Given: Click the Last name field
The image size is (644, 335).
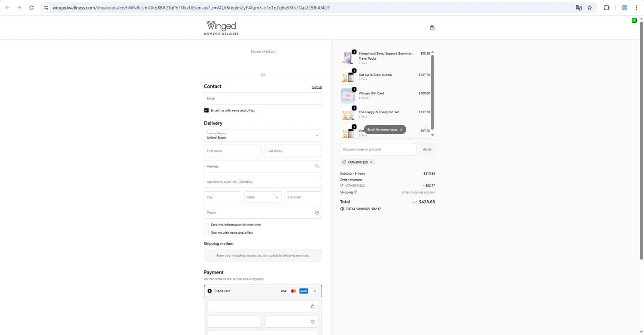Looking at the screenshot, I should (x=293, y=151).
